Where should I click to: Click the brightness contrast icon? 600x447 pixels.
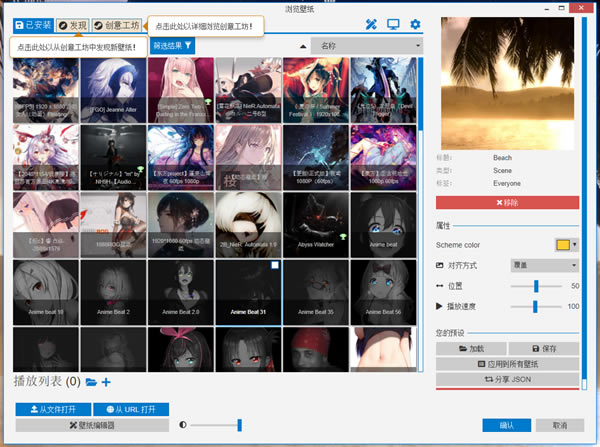click(183, 425)
